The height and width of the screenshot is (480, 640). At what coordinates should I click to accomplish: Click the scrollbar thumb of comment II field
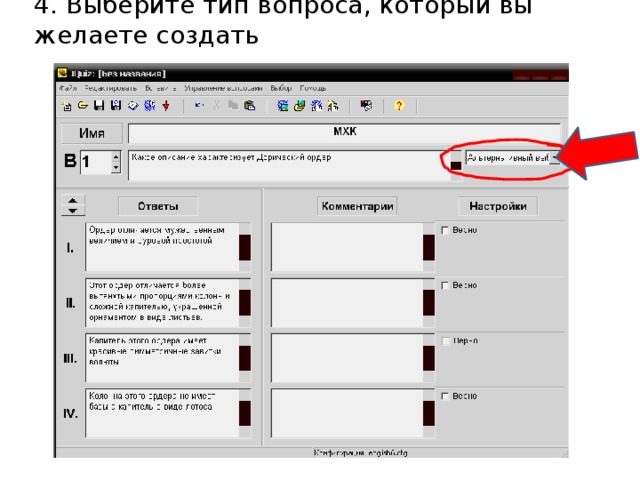point(429,302)
